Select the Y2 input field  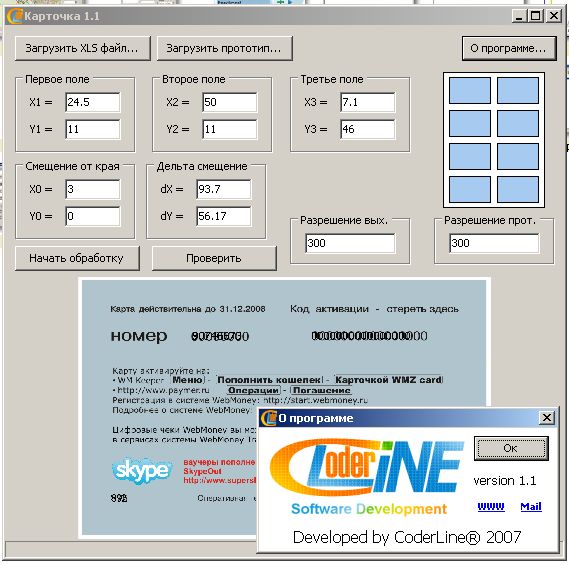pyautogui.click(x=230, y=129)
